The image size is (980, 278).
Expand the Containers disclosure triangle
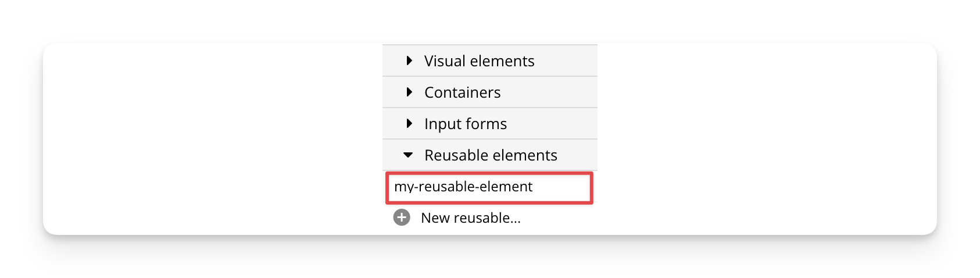coord(409,92)
